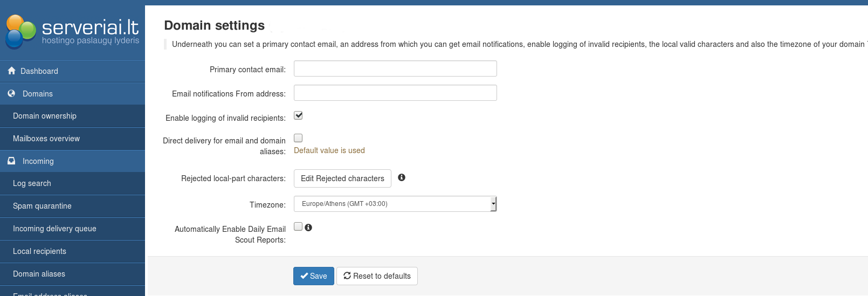Enable Automatically Daily Email Scout Reports checkbox
The image size is (868, 296).
[298, 226]
